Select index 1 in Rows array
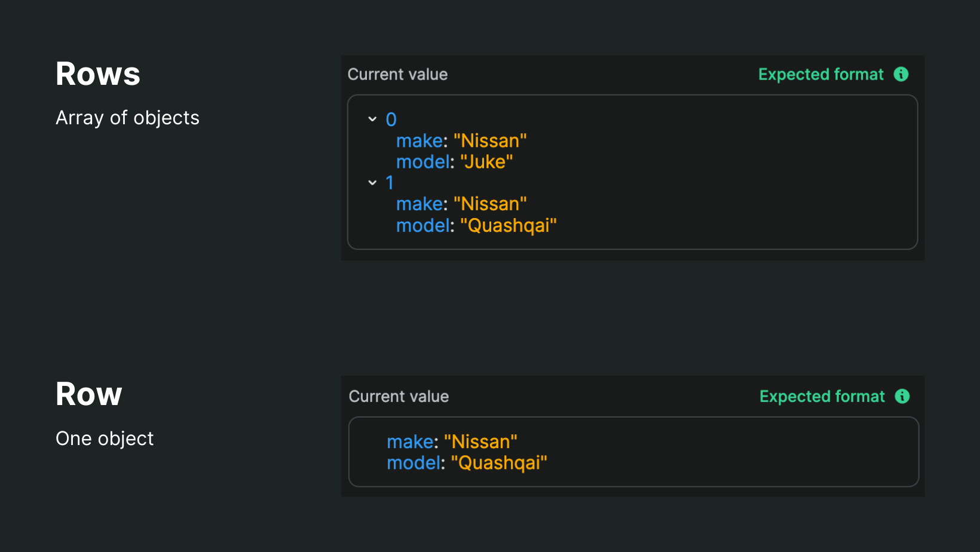The height and width of the screenshot is (552, 980). coord(390,183)
